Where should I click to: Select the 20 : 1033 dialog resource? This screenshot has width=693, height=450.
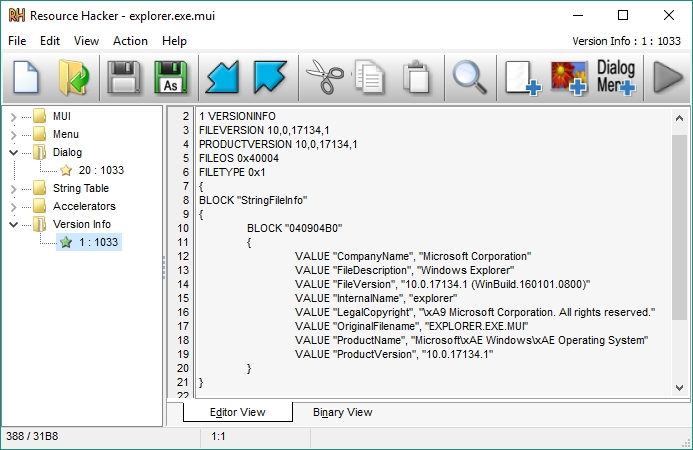(101, 170)
